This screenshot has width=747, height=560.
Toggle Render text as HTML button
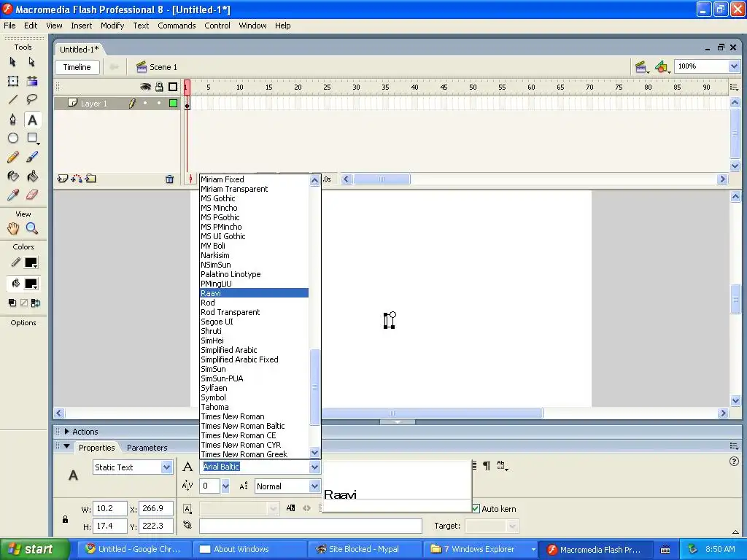[307, 508]
